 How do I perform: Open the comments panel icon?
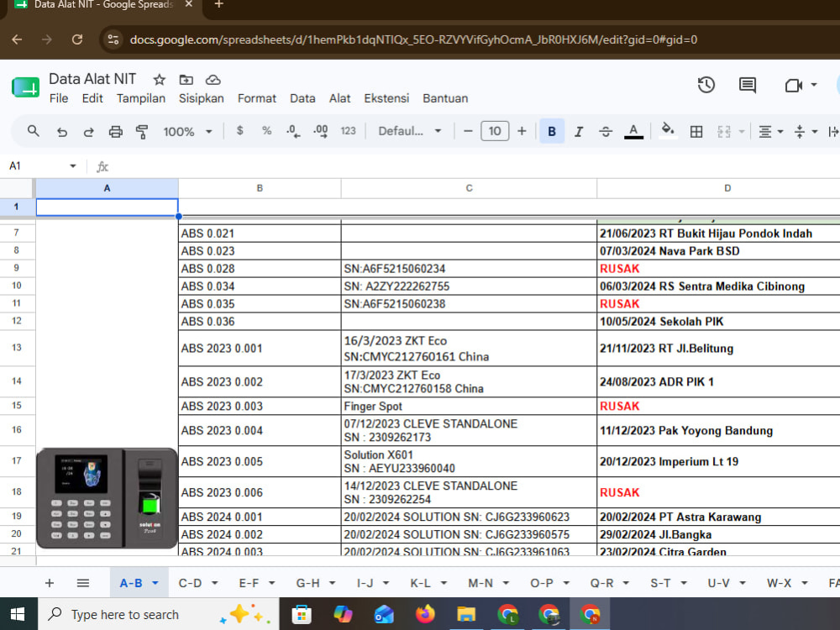pos(748,85)
